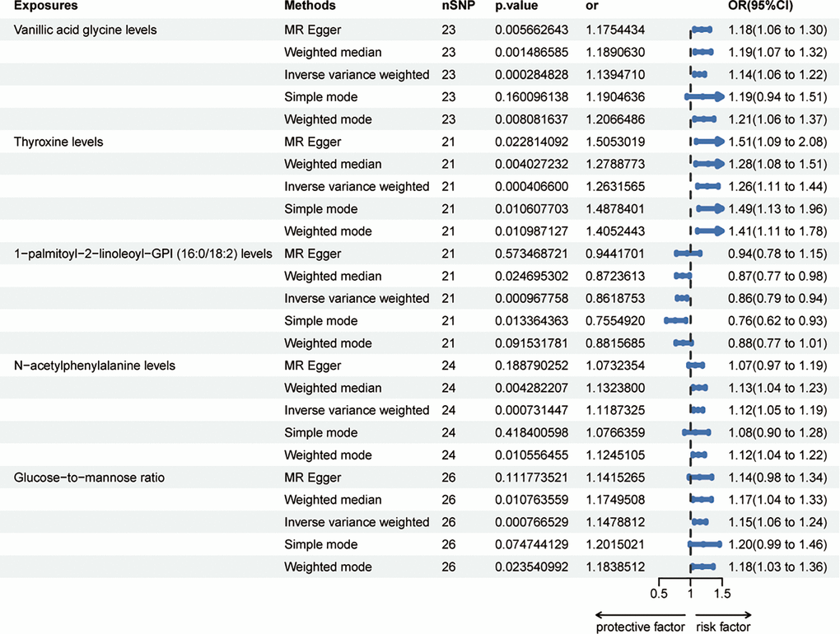Click the N-acetylphenylalanine levels row label
Screen dimensions: 840x634
(94, 366)
